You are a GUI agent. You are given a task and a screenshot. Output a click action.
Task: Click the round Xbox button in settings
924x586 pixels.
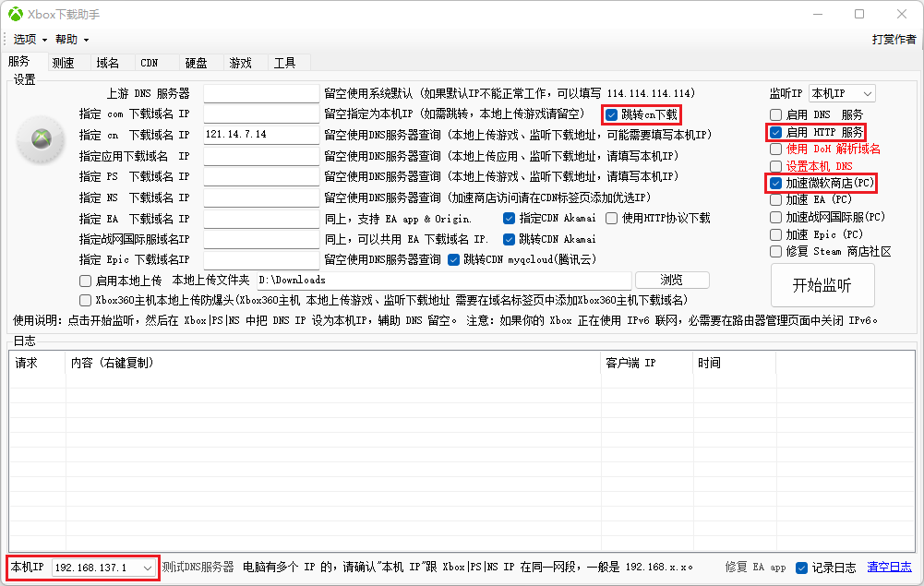tap(42, 139)
